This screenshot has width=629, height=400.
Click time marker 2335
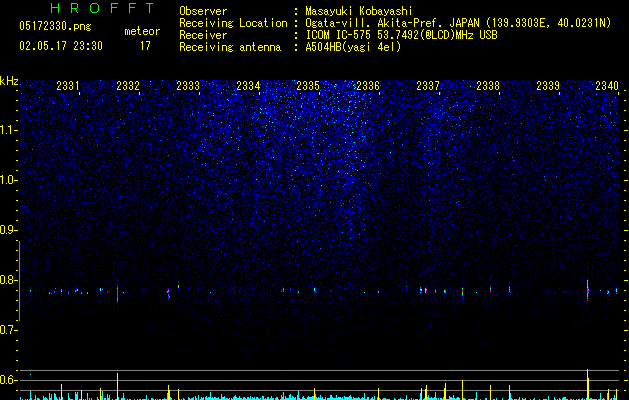click(x=308, y=86)
